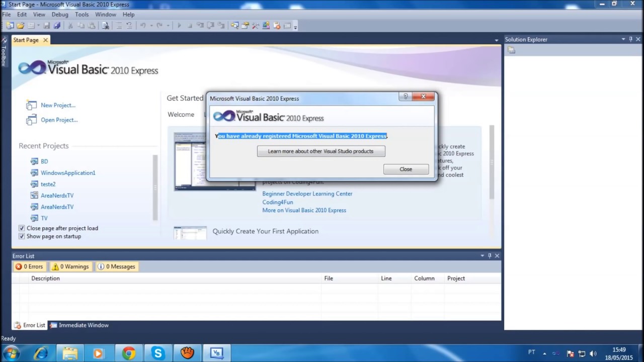Click the Save toolbar icon
Viewport: 644px width, 362px height.
[47, 26]
